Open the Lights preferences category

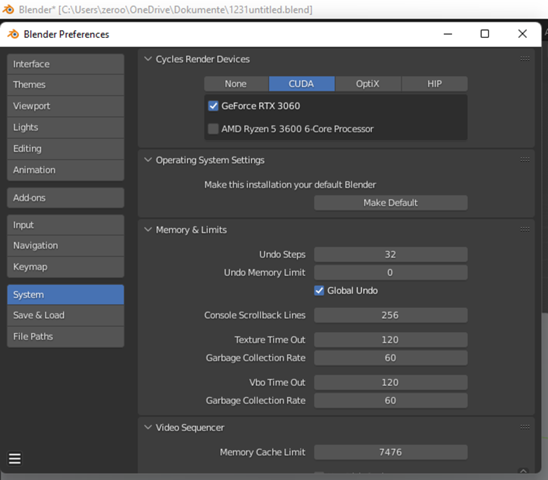(x=65, y=127)
